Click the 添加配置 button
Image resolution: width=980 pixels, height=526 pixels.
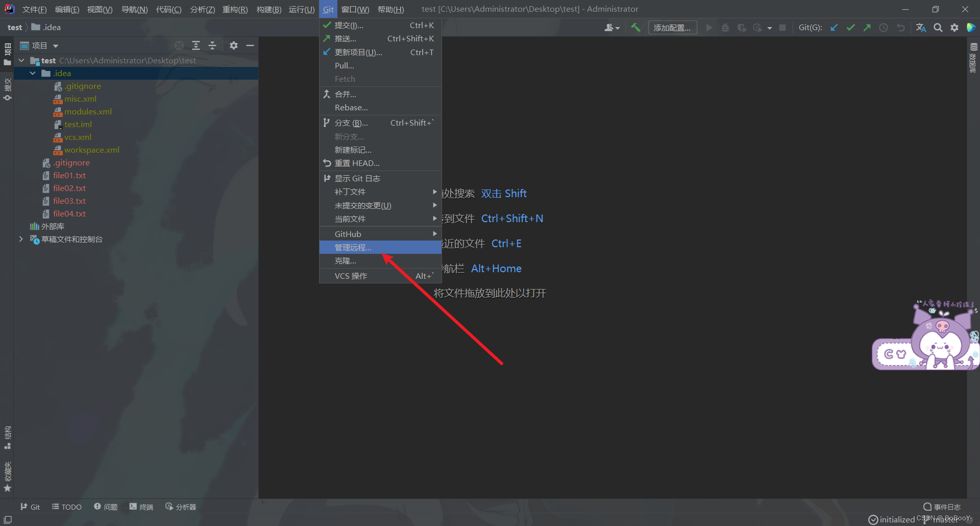click(x=672, y=28)
